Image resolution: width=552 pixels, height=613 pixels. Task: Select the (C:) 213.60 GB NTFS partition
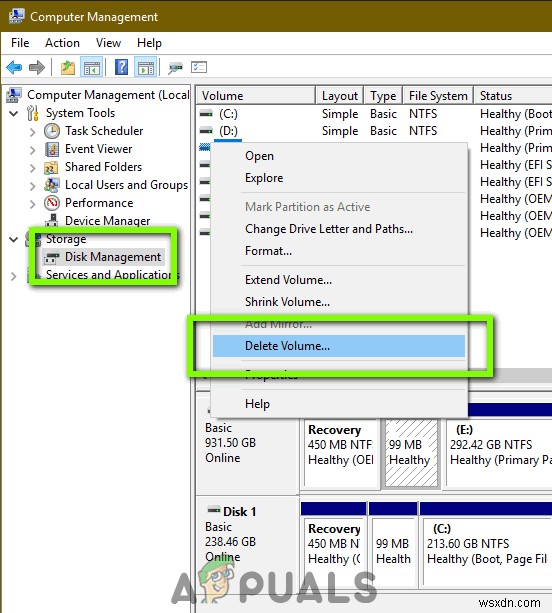(x=487, y=551)
